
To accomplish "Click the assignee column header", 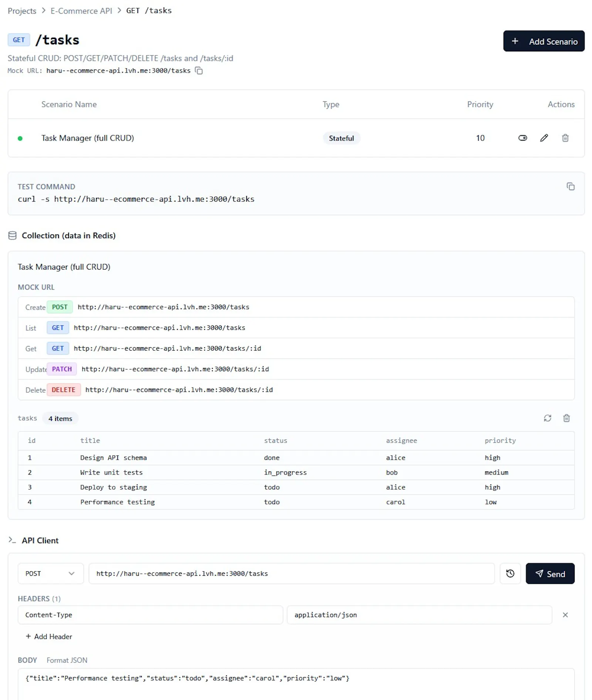I will click(401, 440).
